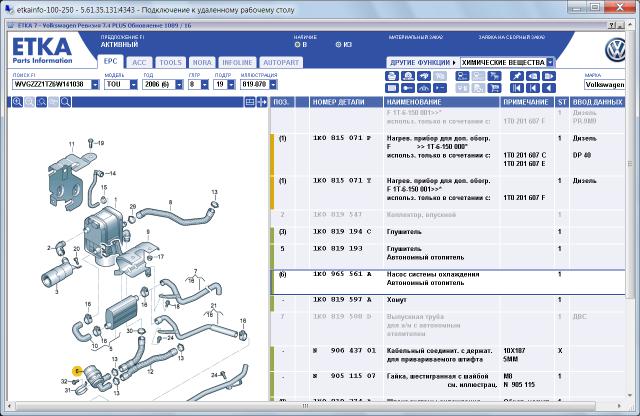
Task: Click the car silhouette icon in toolbar
Action: [x=424, y=88]
